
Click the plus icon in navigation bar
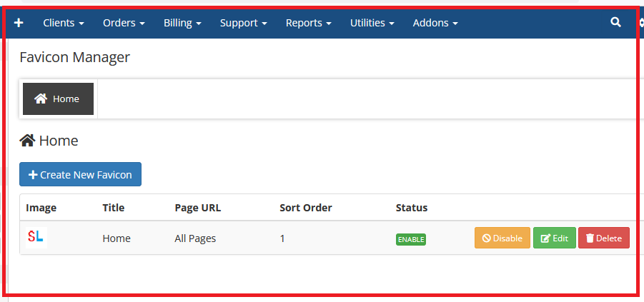pos(19,23)
